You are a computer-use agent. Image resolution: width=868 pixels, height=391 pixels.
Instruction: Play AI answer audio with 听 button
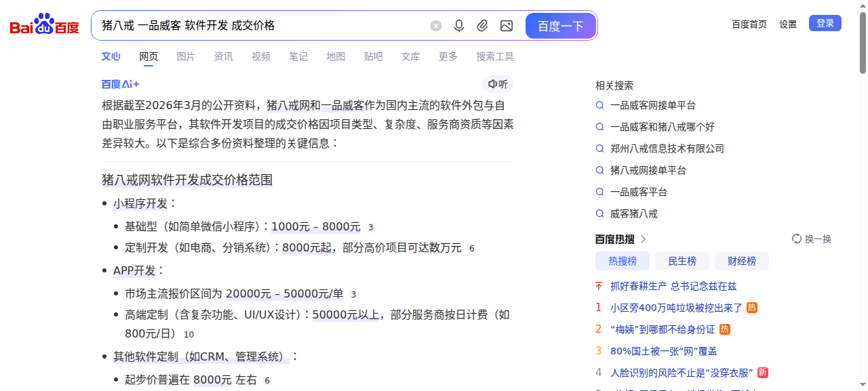tap(498, 84)
